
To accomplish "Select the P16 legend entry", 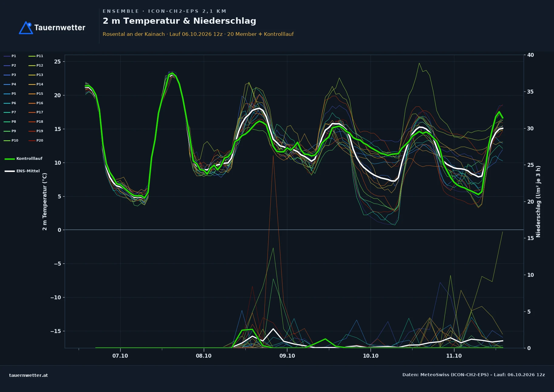I will click(36, 103).
